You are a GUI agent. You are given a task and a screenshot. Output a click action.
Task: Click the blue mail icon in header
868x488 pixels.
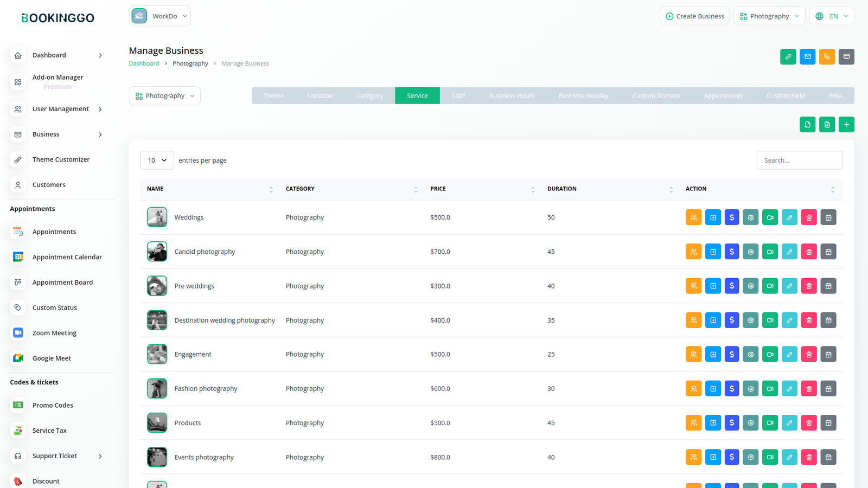tap(807, 56)
